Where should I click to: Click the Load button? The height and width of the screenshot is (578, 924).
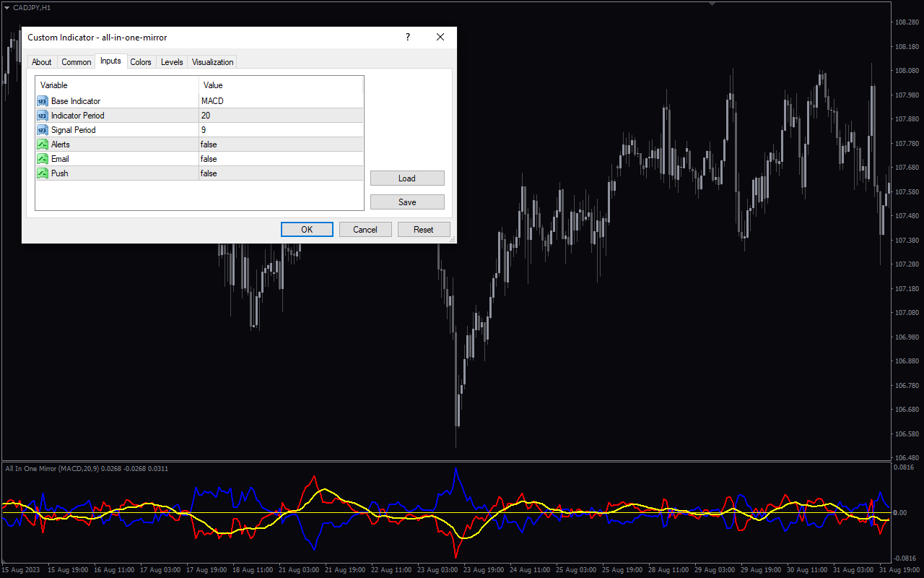[407, 178]
